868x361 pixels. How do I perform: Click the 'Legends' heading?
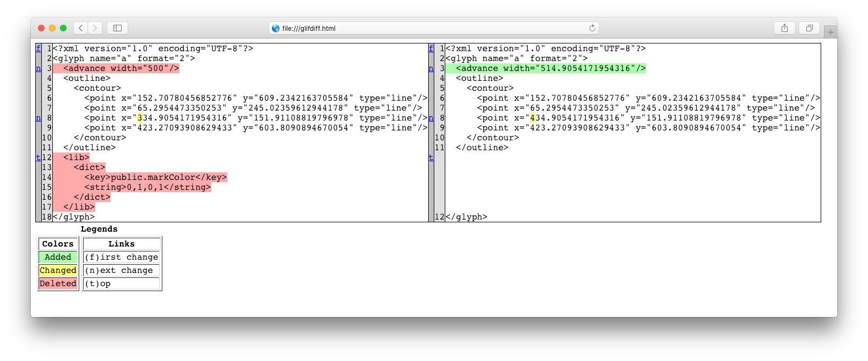(x=99, y=229)
